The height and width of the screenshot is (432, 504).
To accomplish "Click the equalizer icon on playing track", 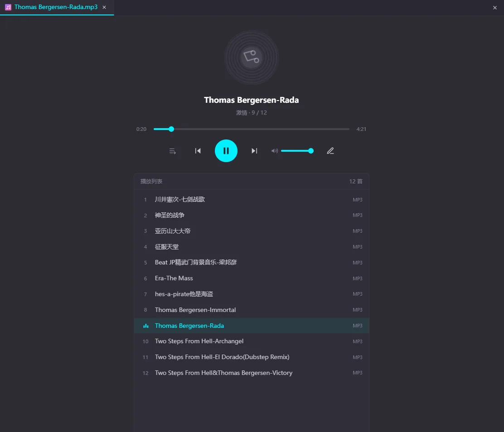I will (x=145, y=326).
